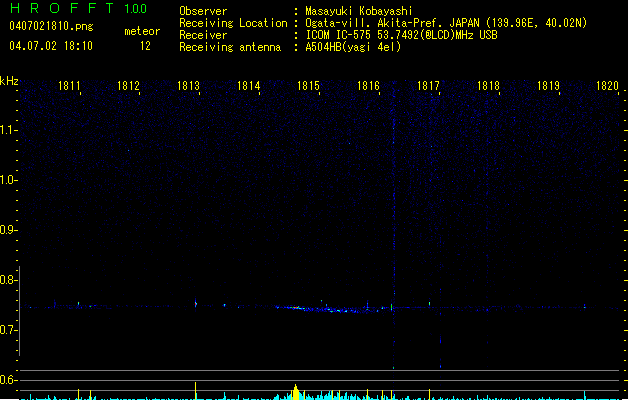Image resolution: width=629 pixels, height=400 pixels.
Task: Click the 'Observer' field label
Action: [x=203, y=11]
